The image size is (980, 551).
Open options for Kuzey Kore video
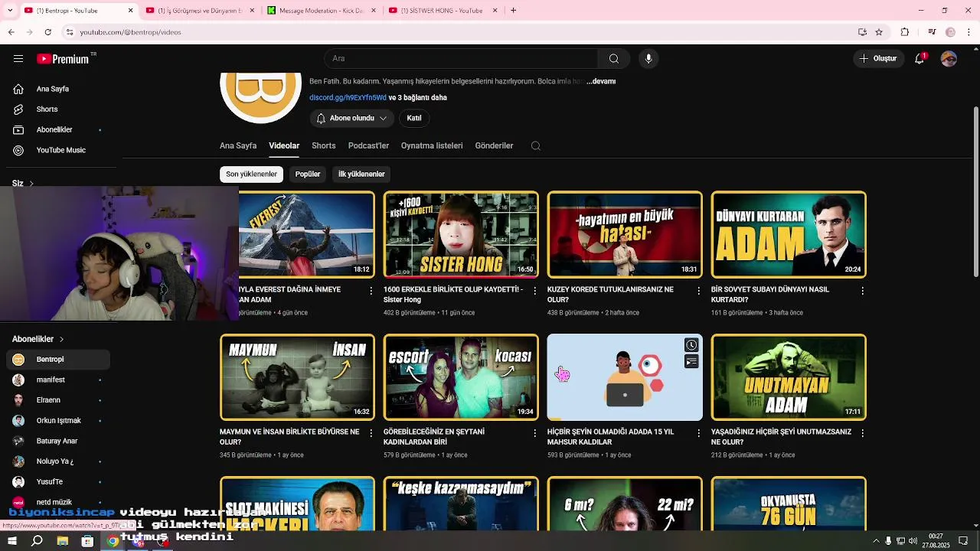tap(699, 291)
